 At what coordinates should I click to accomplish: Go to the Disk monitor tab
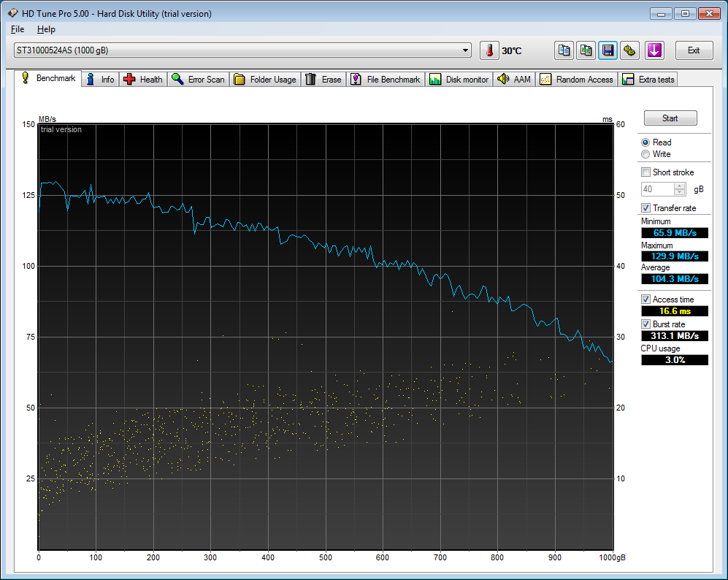click(x=459, y=80)
